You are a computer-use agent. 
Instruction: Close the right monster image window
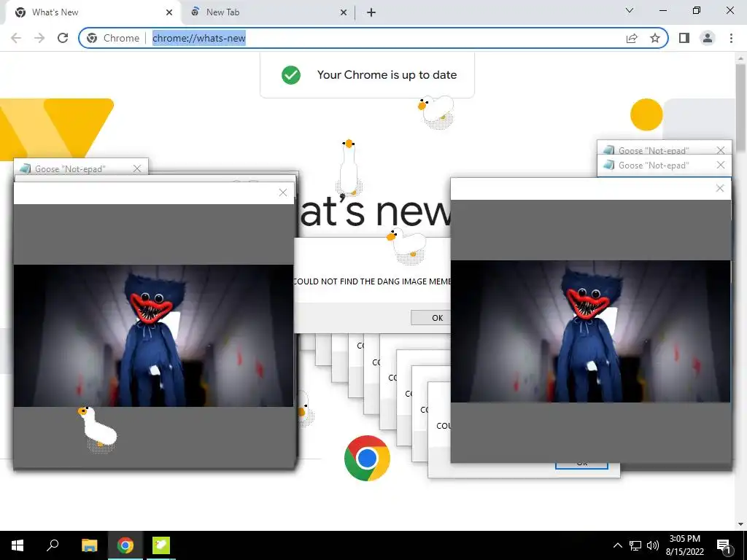coord(720,189)
